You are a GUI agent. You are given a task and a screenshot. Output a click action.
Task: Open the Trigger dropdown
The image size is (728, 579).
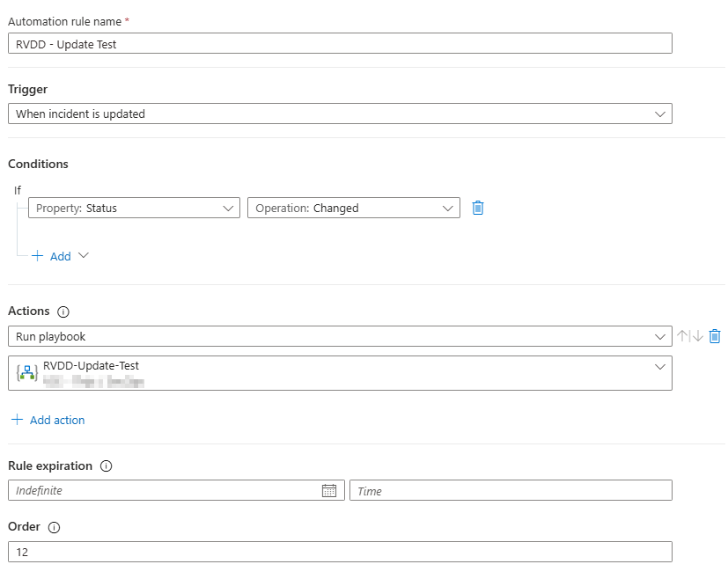click(x=340, y=114)
